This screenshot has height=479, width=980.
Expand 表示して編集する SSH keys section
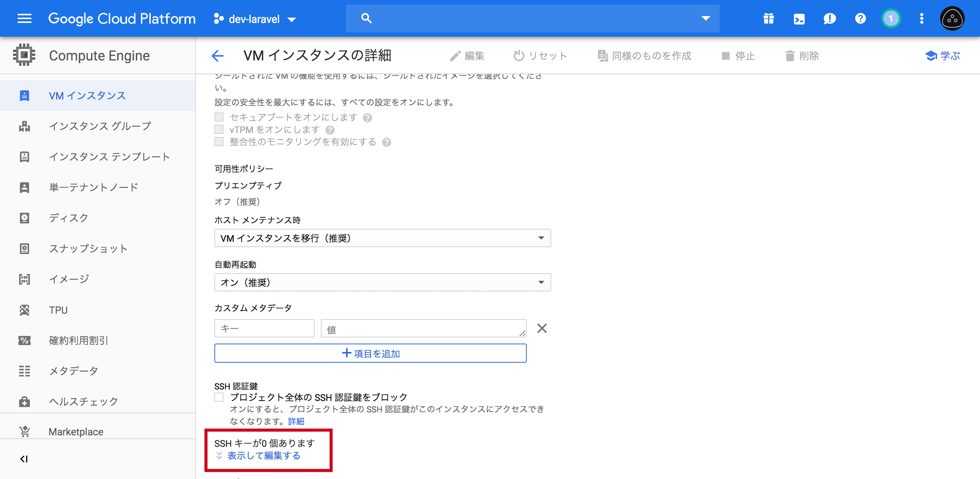pyautogui.click(x=263, y=456)
